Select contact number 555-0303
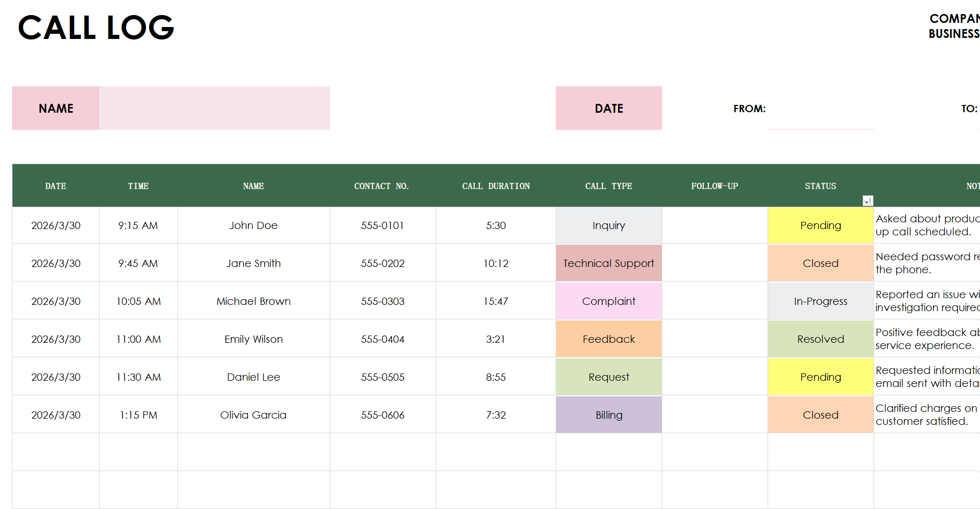The height and width of the screenshot is (509, 980). [383, 301]
